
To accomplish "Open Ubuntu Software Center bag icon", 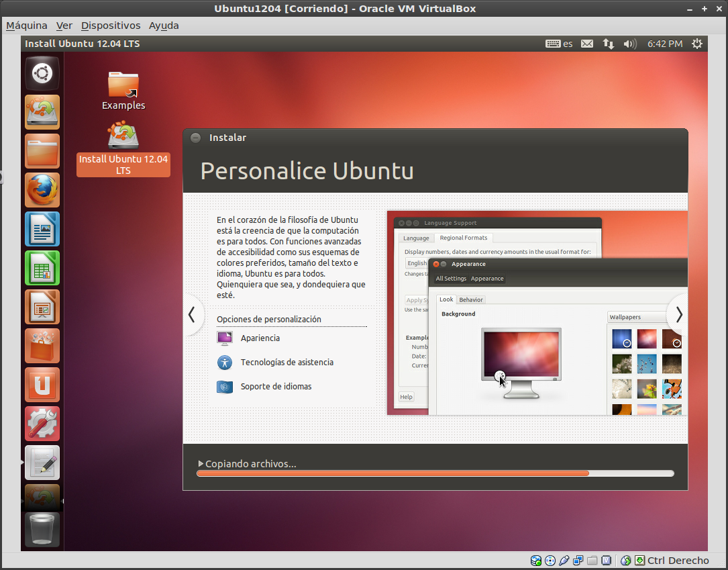I will point(42,346).
